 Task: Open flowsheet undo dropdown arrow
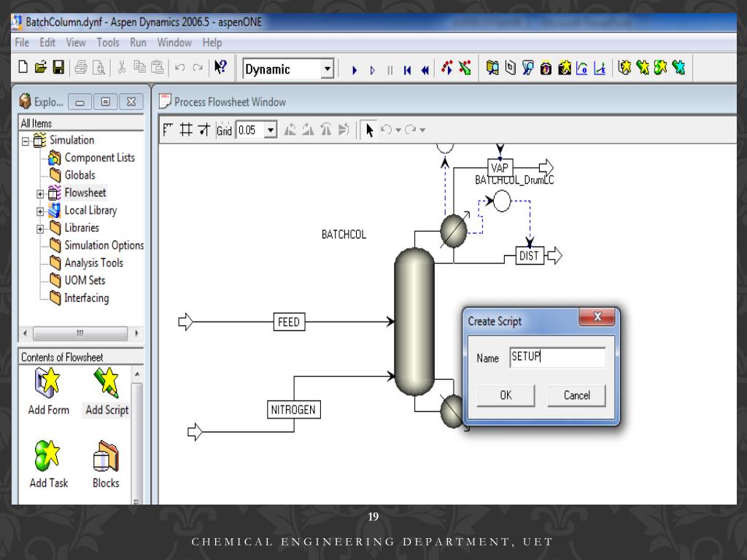click(398, 130)
